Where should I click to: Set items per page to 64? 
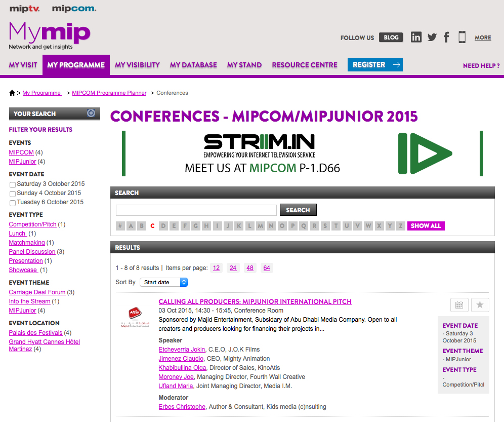click(x=267, y=268)
